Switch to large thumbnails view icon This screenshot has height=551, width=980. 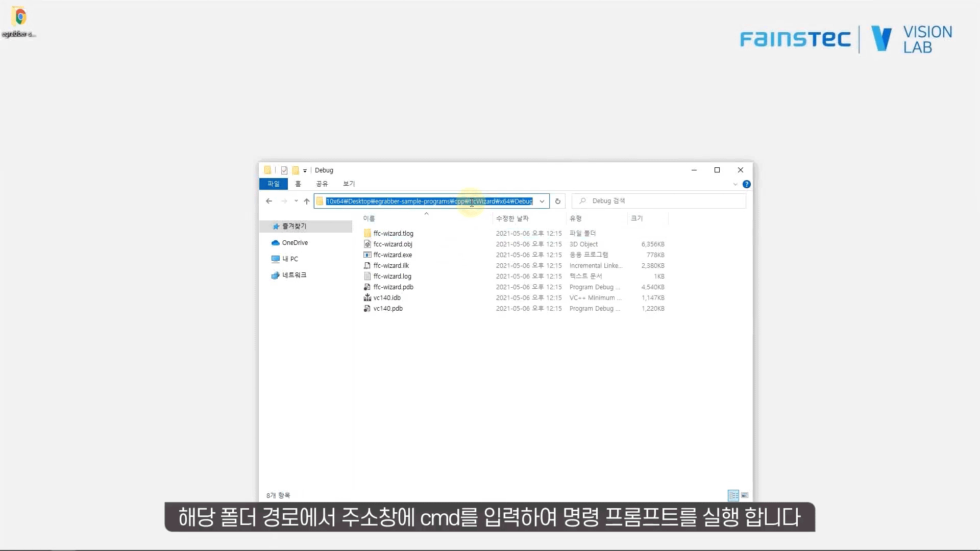click(x=745, y=495)
